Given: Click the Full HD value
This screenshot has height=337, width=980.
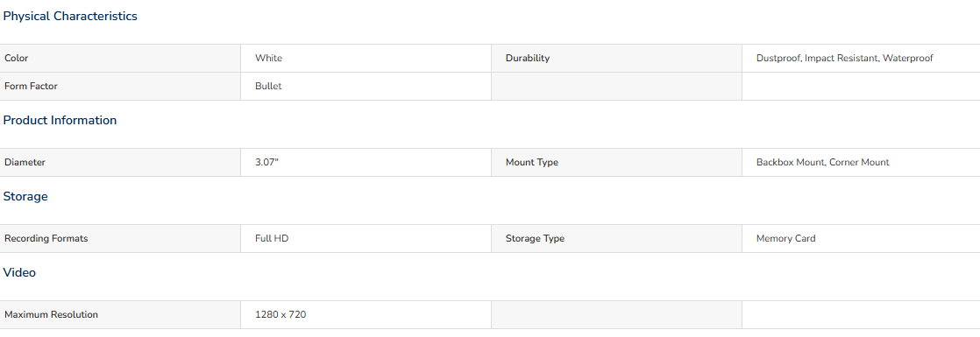Looking at the screenshot, I should click(272, 238).
